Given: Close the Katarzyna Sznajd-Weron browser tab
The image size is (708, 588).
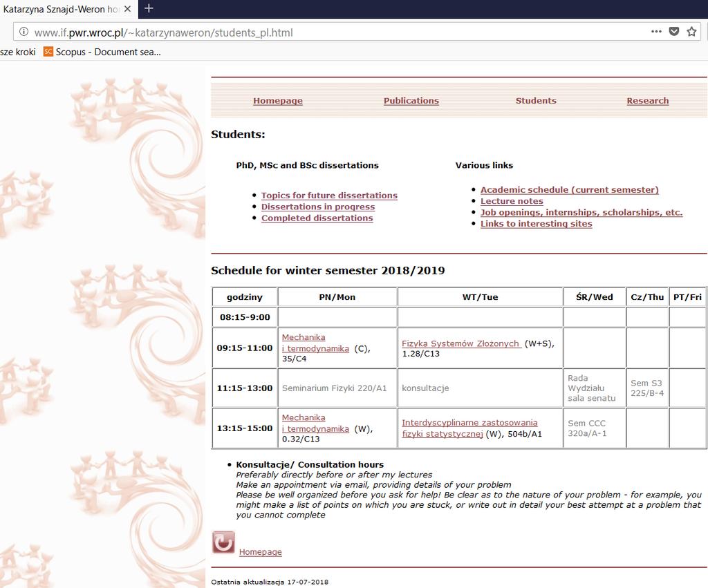Looking at the screenshot, I should tap(128, 8).
